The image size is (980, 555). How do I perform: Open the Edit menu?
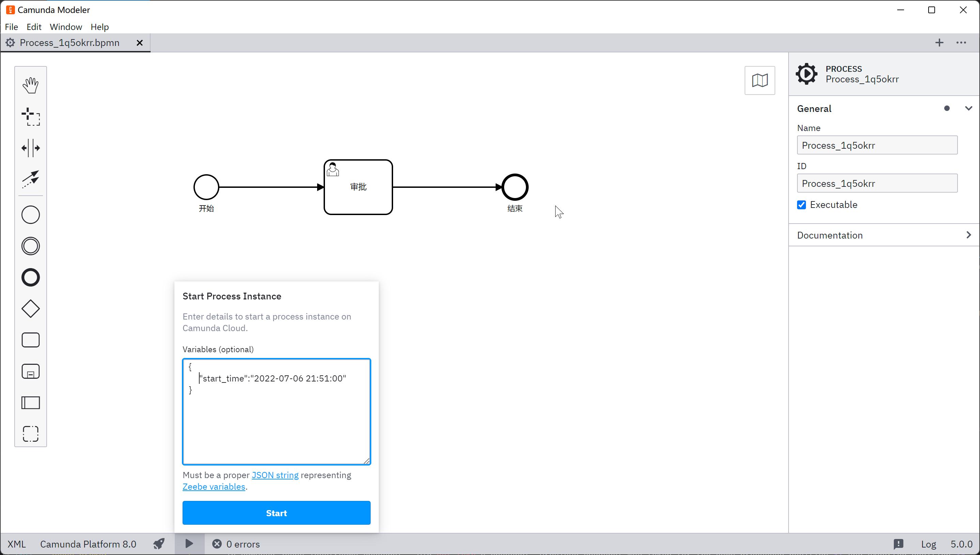pyautogui.click(x=34, y=27)
